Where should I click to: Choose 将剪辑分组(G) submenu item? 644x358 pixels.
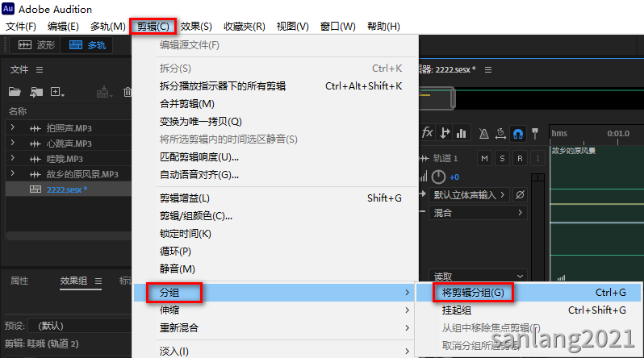[529, 293]
